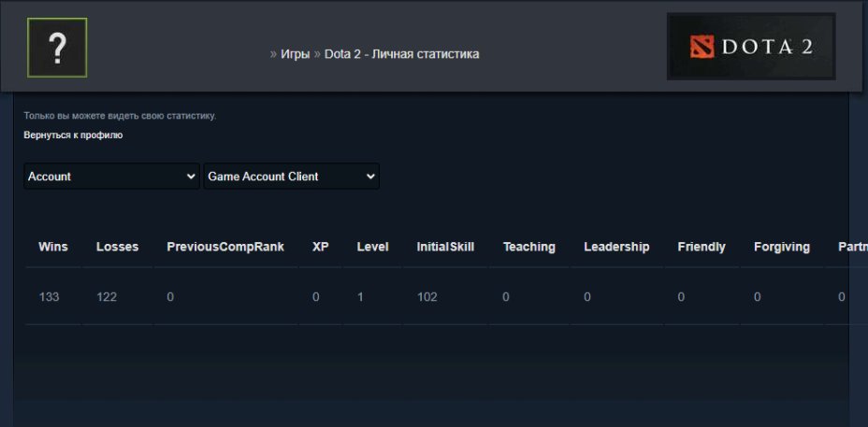868x427 pixels.
Task: Click the question mark profile avatar
Action: tap(57, 48)
